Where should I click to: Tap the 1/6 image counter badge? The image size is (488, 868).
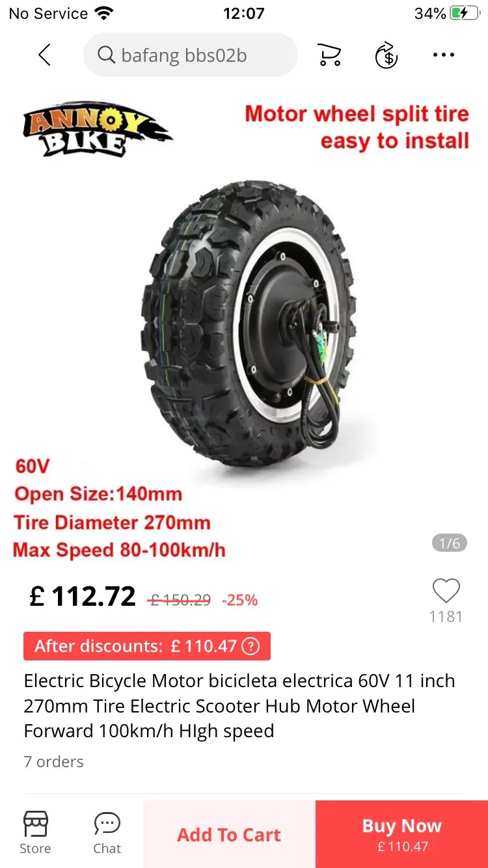click(x=450, y=543)
